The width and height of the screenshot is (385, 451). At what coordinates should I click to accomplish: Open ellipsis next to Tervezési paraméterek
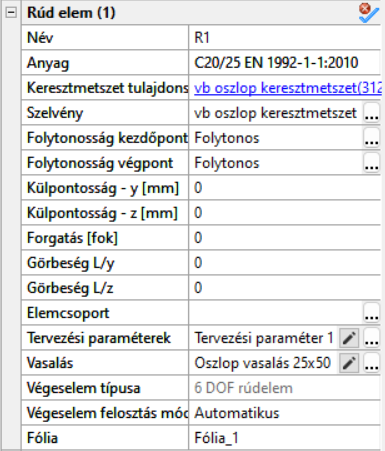[371, 338]
